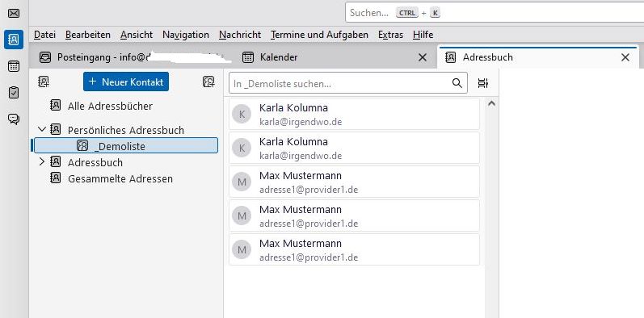Open the Tasks clipboard sidebar icon

14,93
